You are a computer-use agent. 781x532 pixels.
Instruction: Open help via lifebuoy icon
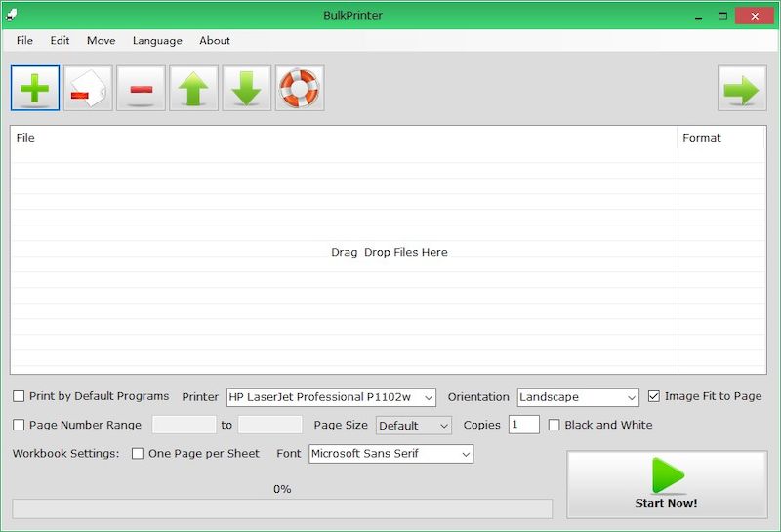pos(300,88)
